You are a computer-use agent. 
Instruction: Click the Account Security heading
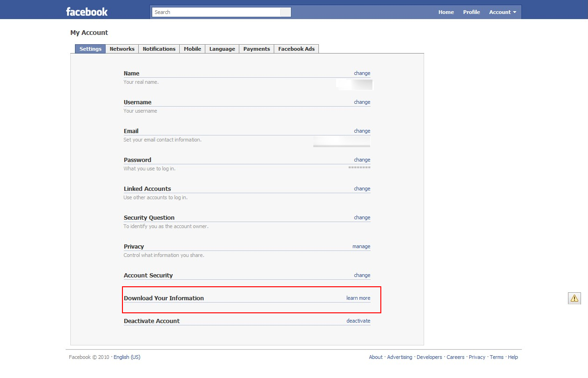tap(148, 276)
